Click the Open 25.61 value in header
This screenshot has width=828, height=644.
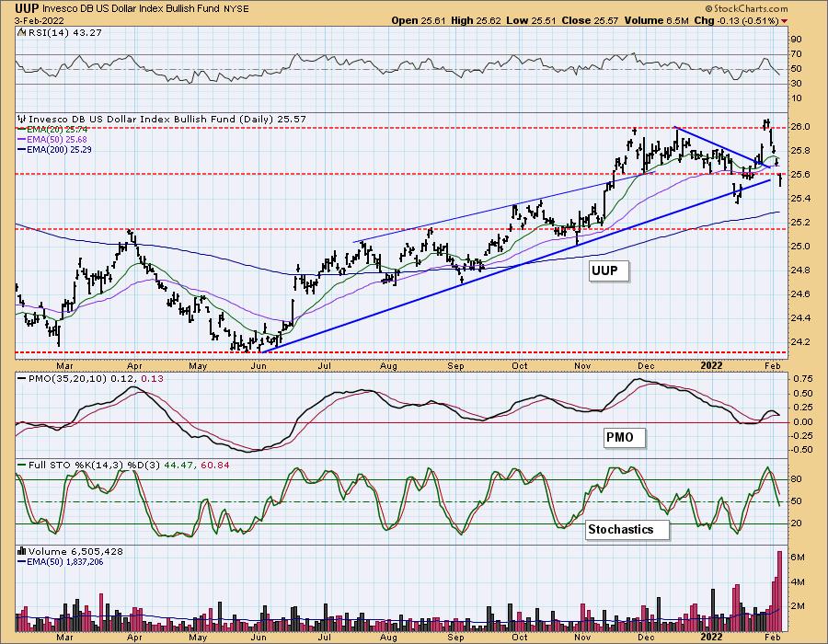419,20
